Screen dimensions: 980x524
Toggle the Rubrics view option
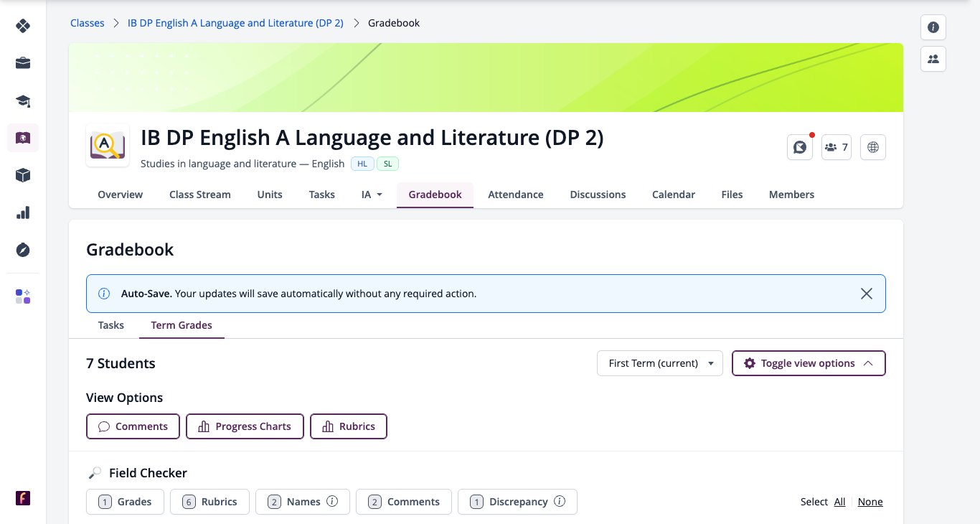click(349, 426)
